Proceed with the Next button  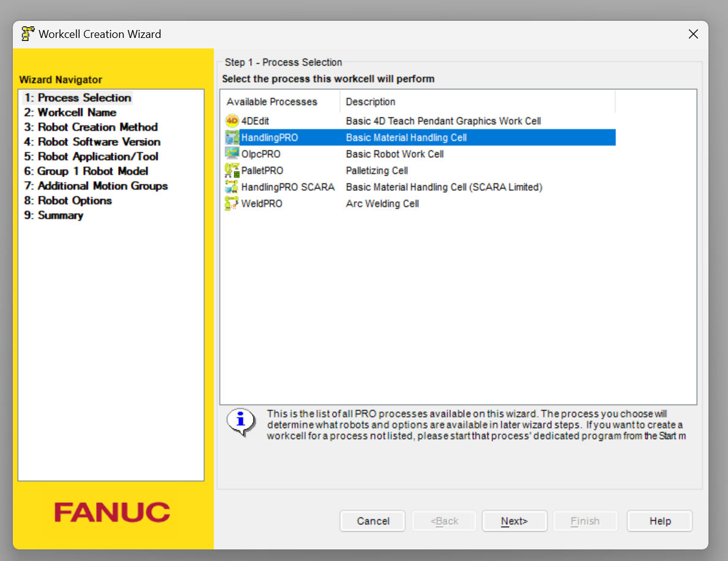point(514,521)
